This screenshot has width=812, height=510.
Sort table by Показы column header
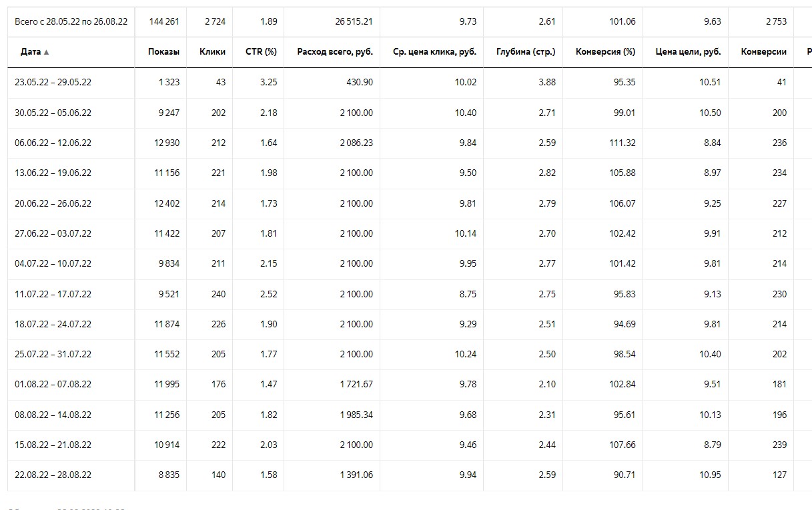[163, 52]
